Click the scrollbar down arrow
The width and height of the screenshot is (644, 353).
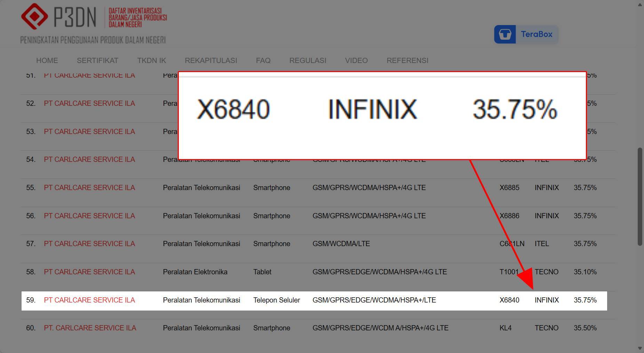tap(640, 348)
